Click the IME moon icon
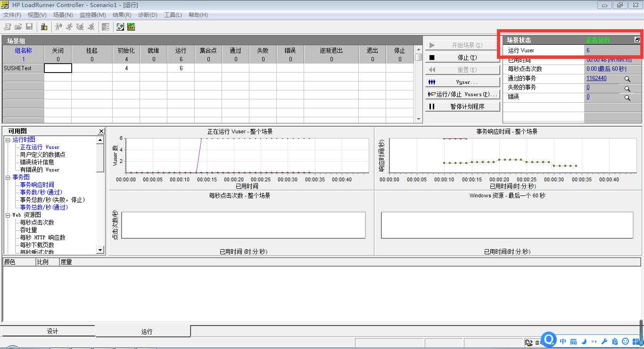 pos(584,341)
